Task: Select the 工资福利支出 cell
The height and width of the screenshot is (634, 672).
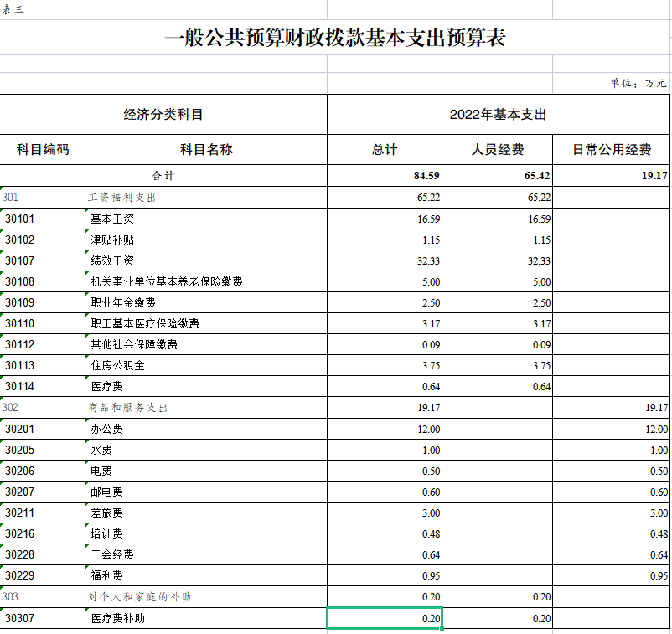Action: pyautogui.click(x=206, y=198)
